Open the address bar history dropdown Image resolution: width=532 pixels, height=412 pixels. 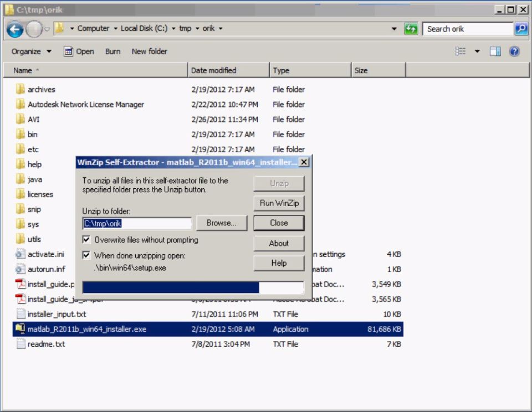pyautogui.click(x=394, y=29)
